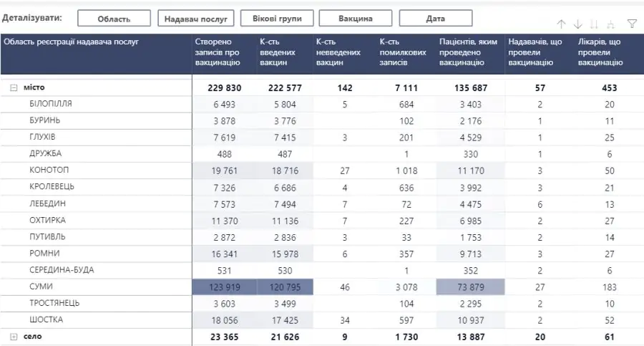Choose the 'Вакцина' detail button
Screen dimensions: 644x346
pos(355,19)
